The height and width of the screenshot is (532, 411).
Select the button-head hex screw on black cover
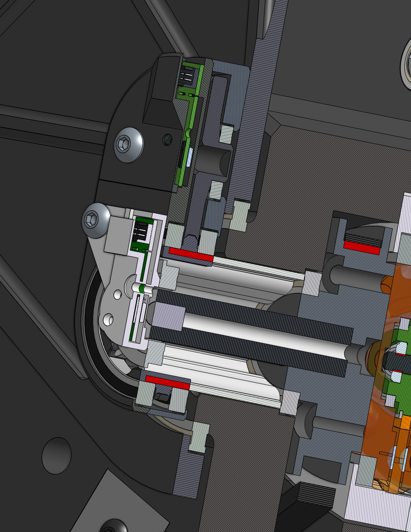[129, 145]
